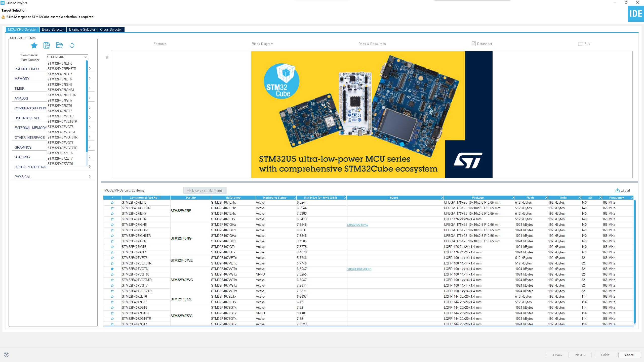Click the MCU list vertical scrollbar
This screenshot has width=644, height=362.
(635, 261)
